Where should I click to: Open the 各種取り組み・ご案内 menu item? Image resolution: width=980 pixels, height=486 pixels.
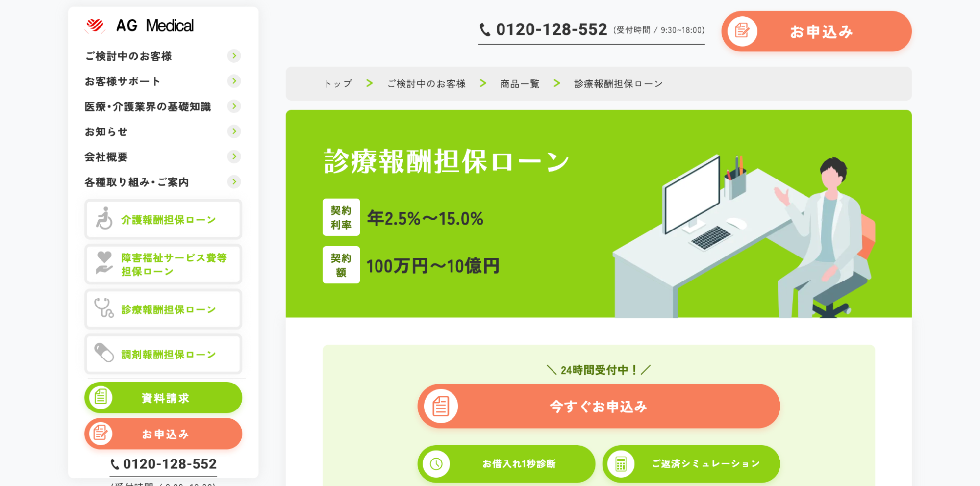click(x=163, y=182)
